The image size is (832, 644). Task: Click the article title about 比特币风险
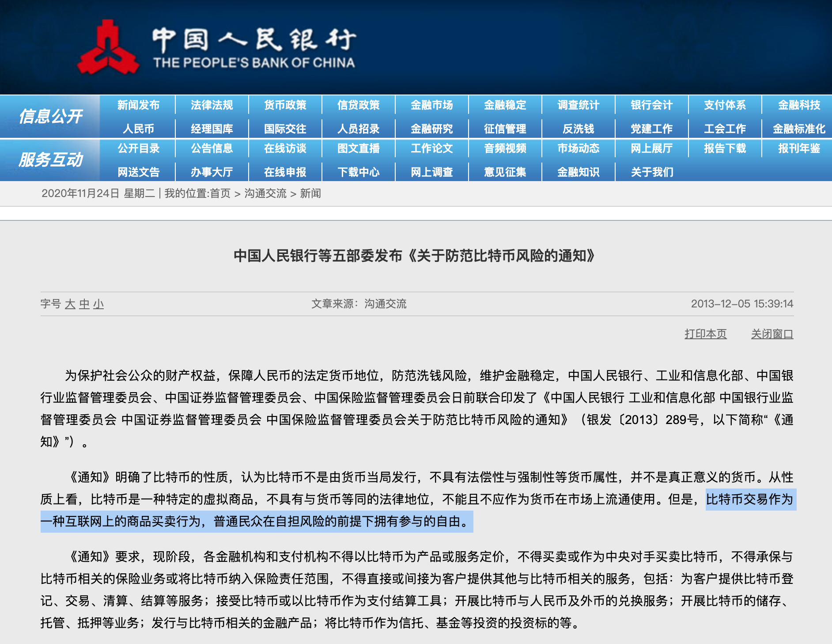click(415, 256)
